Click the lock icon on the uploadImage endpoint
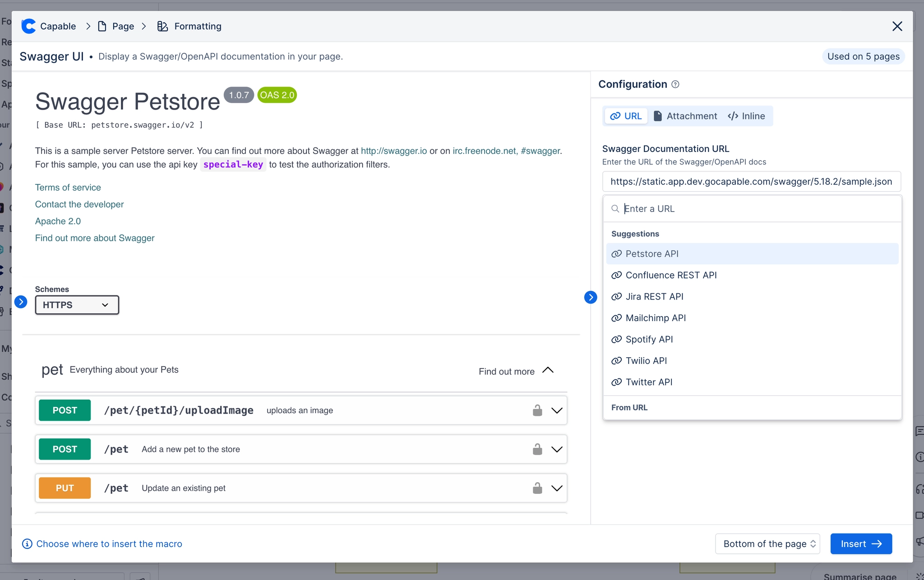Viewport: 924px width, 580px height. click(x=537, y=410)
